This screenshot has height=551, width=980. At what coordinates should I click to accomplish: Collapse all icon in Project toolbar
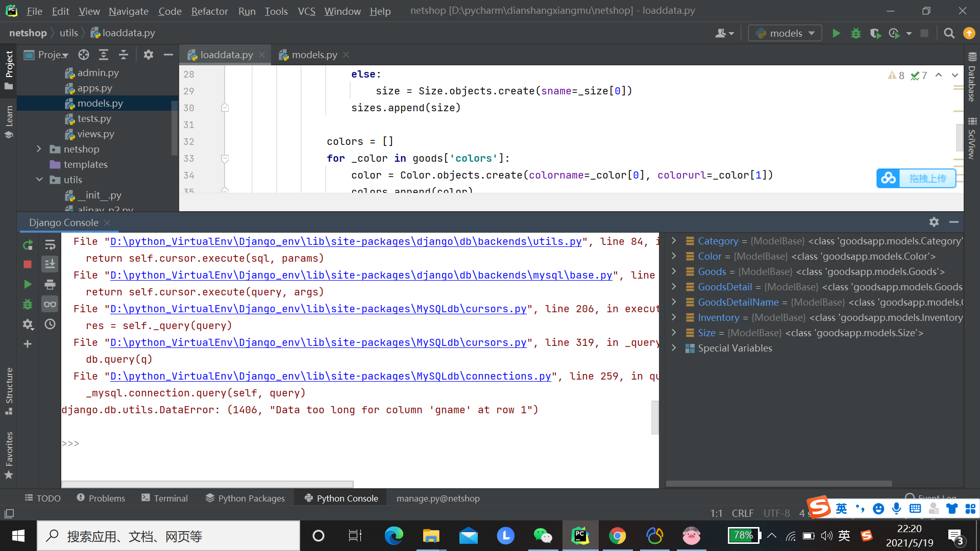coord(124,55)
